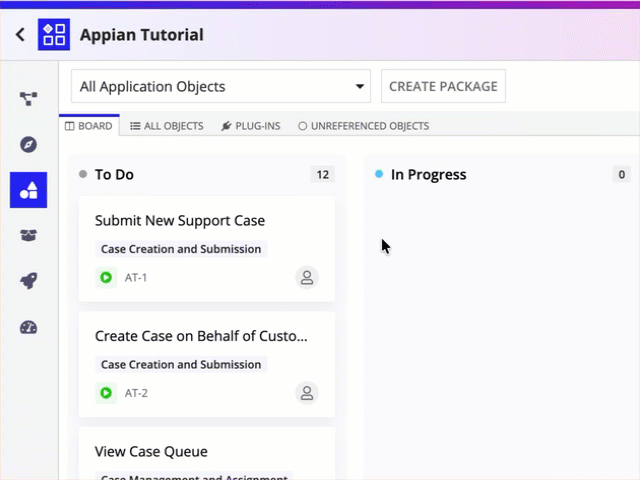Click the blue In Progress status dot
Viewport: 640px width, 480px height.
pos(379,174)
